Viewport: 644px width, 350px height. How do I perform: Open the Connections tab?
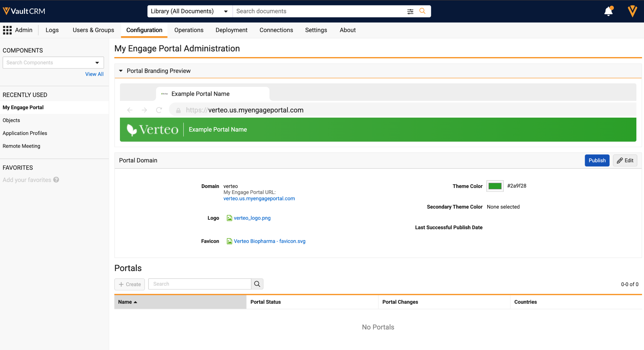tap(276, 30)
